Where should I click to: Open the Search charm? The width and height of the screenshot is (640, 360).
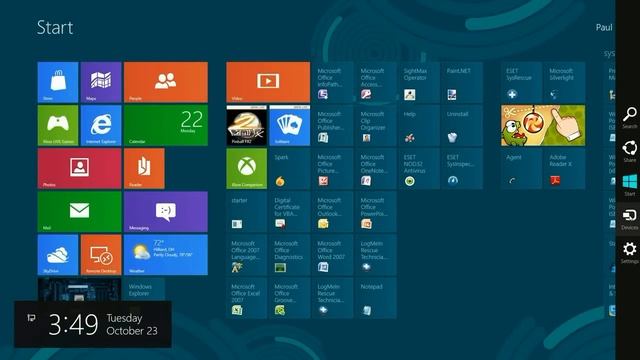pyautogui.click(x=629, y=118)
